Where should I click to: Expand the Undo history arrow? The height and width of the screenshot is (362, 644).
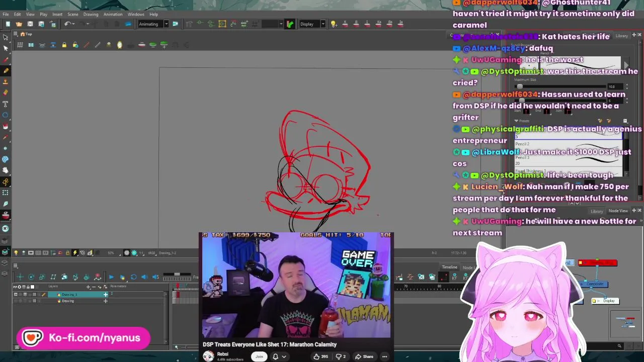74,24
